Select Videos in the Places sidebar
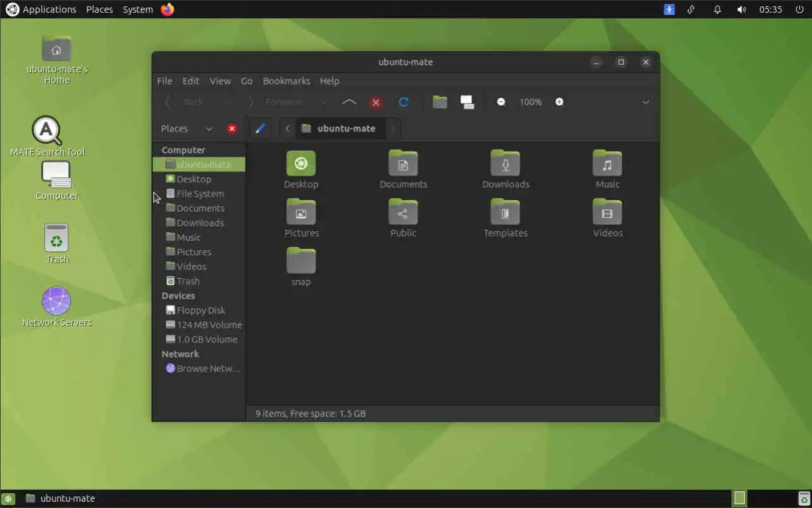Screen dimensions: 812x508 [199, 267]
